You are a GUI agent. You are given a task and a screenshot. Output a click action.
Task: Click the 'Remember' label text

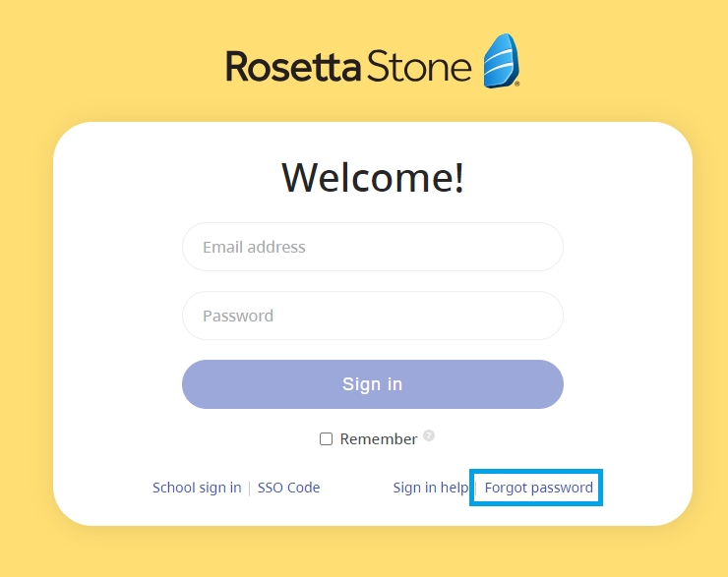click(379, 439)
